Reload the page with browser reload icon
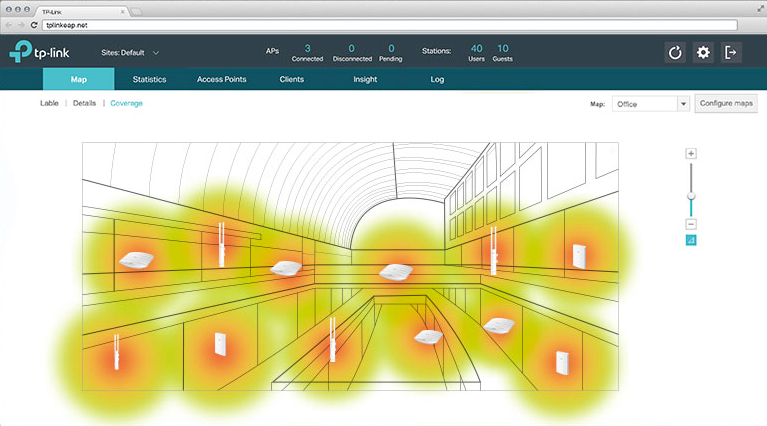This screenshot has width=767, height=426. (34, 25)
